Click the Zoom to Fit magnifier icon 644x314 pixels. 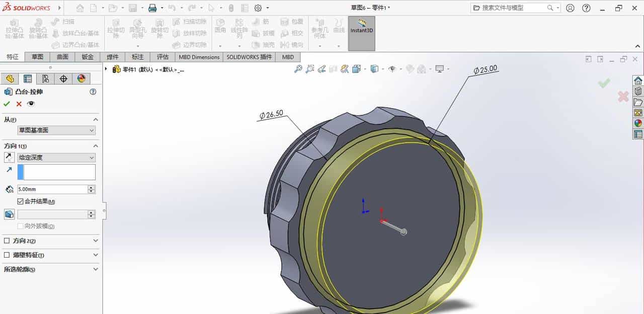pos(299,68)
